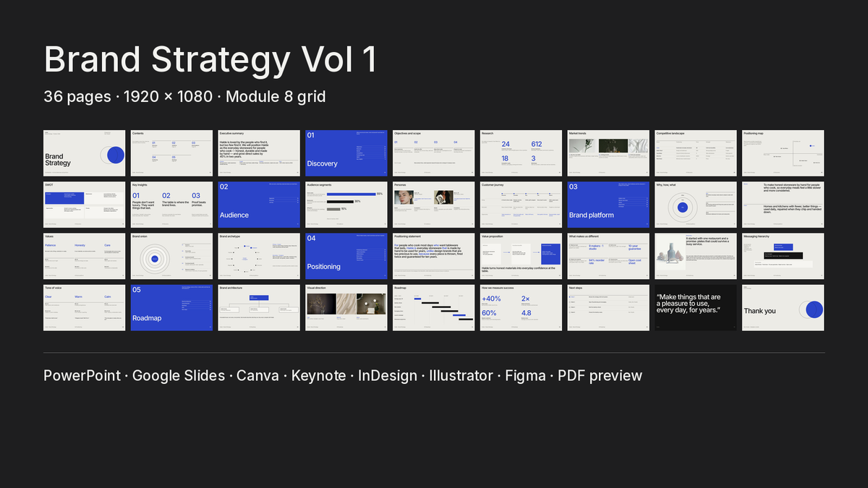Select the SWOT slide thumbnail
This screenshot has height=488, width=868.
pyautogui.click(x=85, y=205)
